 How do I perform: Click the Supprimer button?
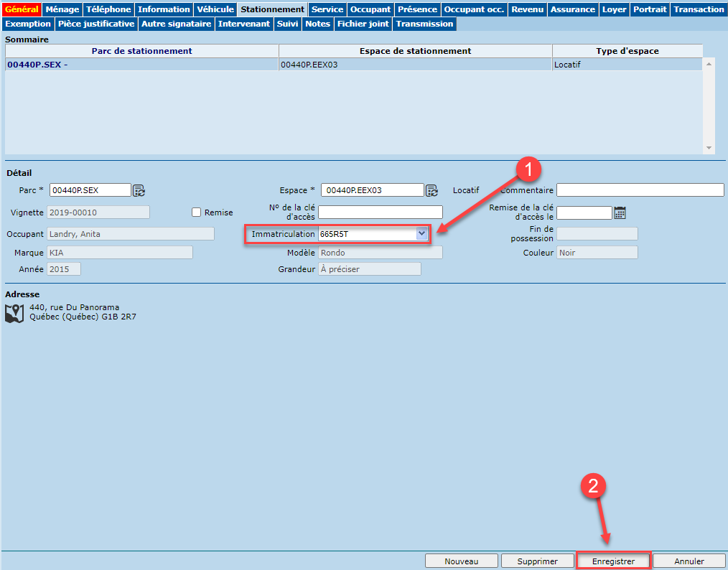pos(537,561)
